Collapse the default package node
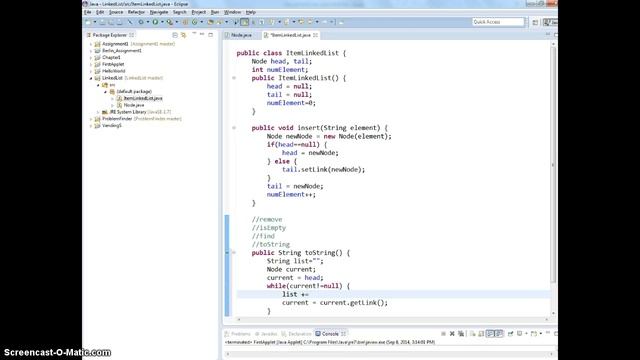Screen dimensions: 640x360 [106, 91]
